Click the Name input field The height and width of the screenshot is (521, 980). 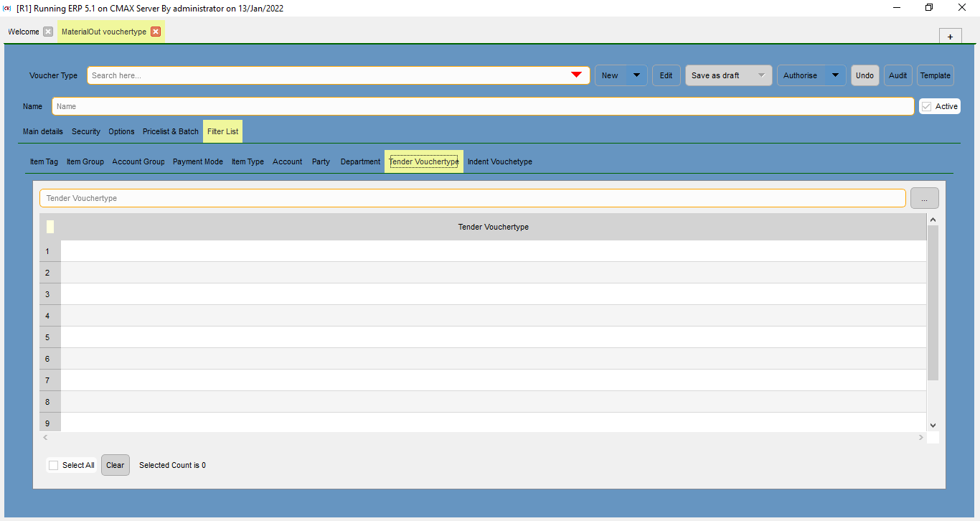click(x=482, y=106)
